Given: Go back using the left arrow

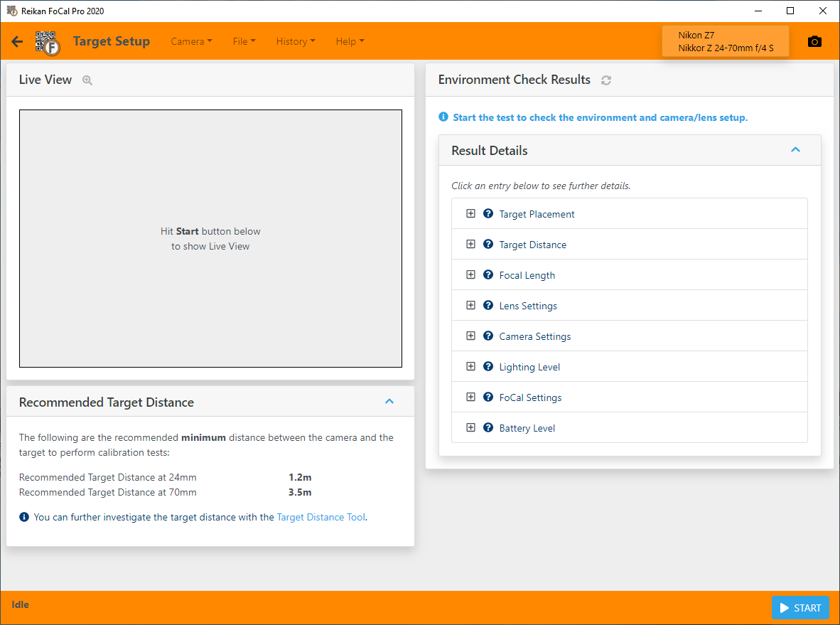Looking at the screenshot, I should click(17, 41).
